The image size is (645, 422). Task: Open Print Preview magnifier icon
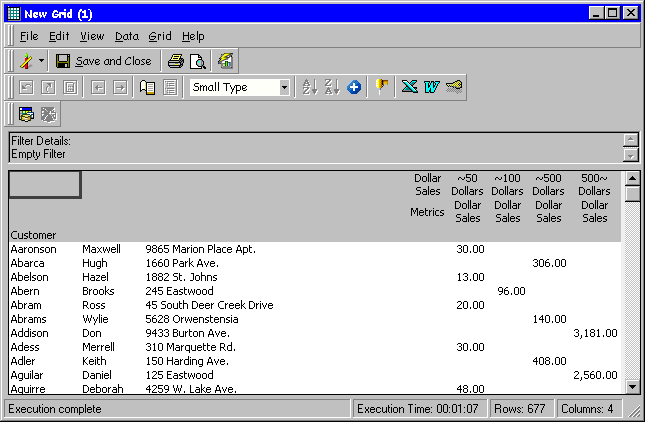(x=197, y=61)
